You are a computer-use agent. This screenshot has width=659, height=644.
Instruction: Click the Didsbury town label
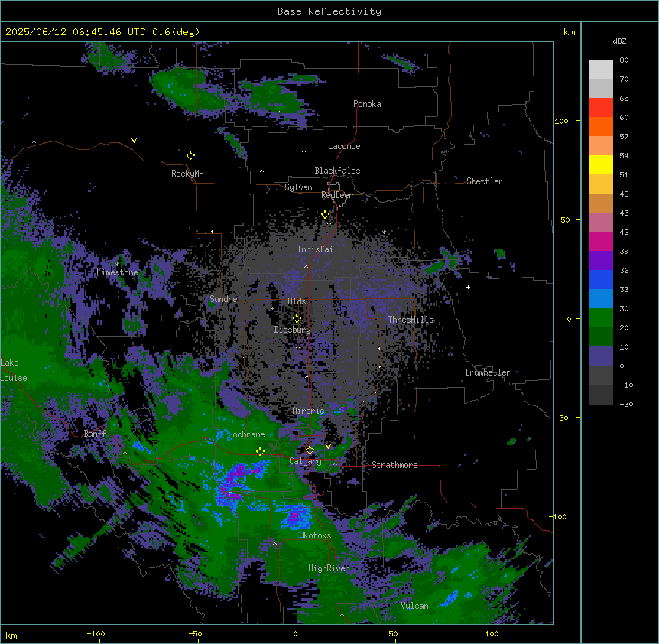pos(293,330)
